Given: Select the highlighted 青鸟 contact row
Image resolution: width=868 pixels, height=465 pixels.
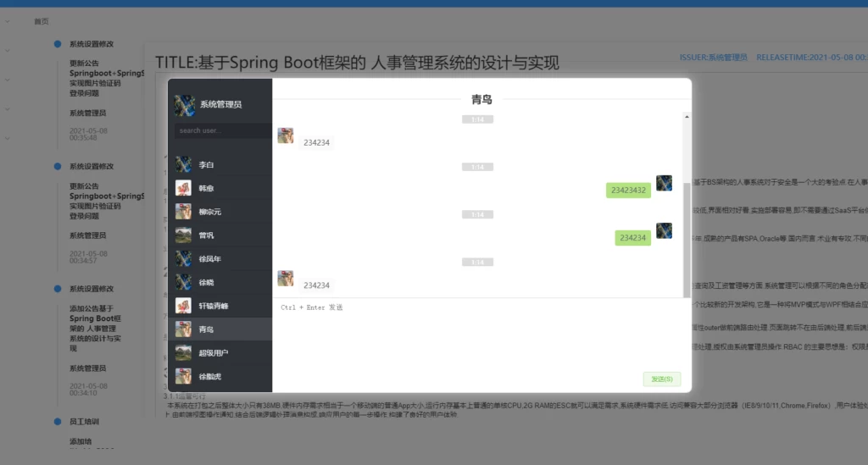Looking at the screenshot, I should point(219,329).
